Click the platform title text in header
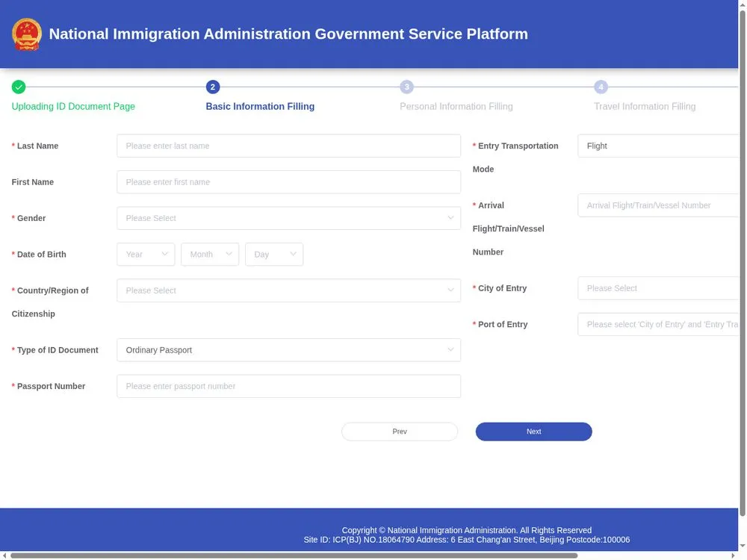 tap(288, 34)
